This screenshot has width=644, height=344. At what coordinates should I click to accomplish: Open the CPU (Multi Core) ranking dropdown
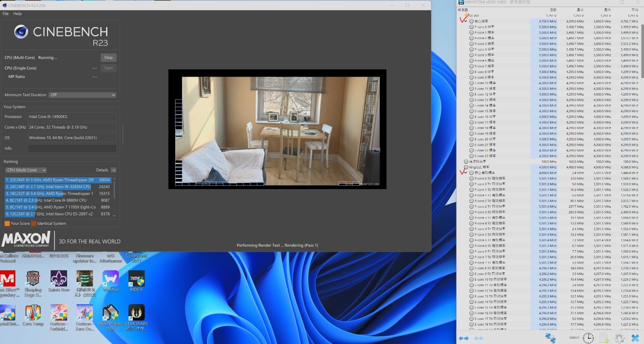(26, 170)
